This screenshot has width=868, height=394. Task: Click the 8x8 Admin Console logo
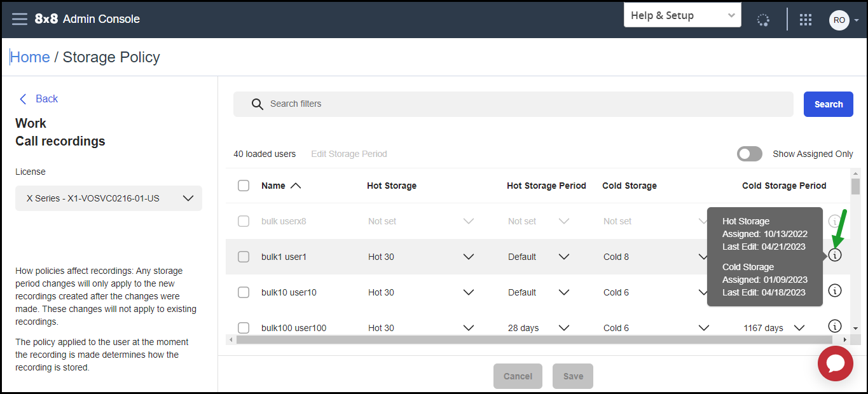(x=87, y=19)
